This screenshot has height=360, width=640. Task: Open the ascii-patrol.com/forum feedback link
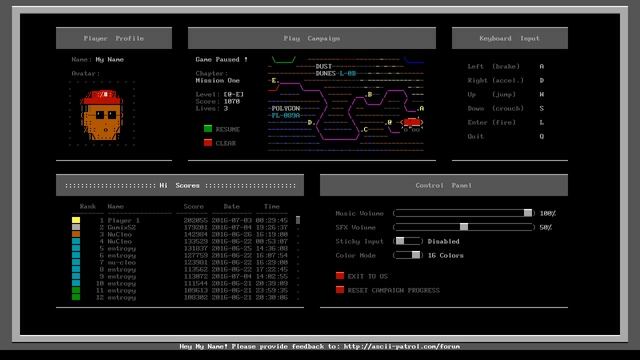(x=402, y=347)
